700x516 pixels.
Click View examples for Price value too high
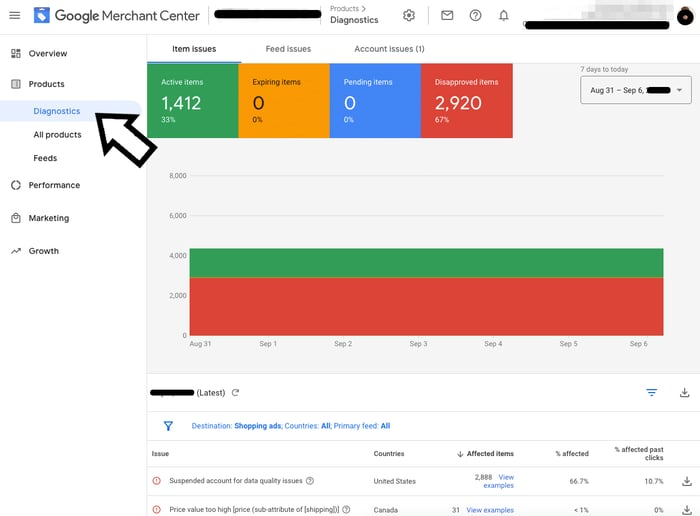[490, 510]
